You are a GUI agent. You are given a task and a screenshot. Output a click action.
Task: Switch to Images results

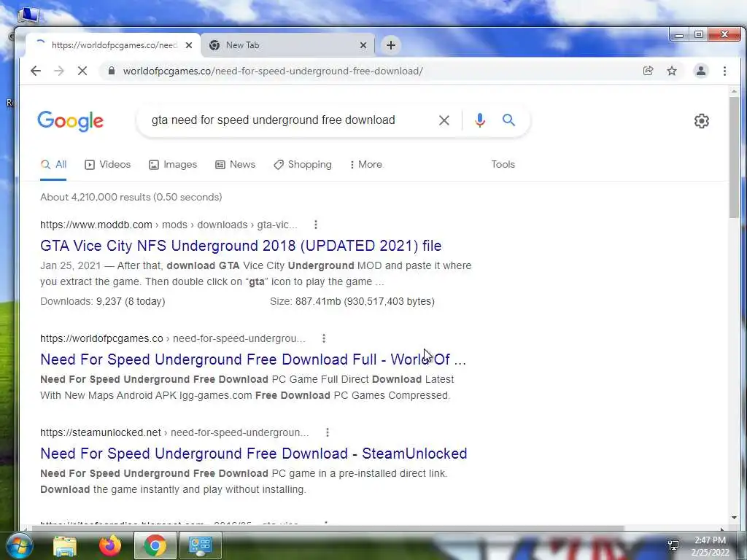pyautogui.click(x=173, y=165)
